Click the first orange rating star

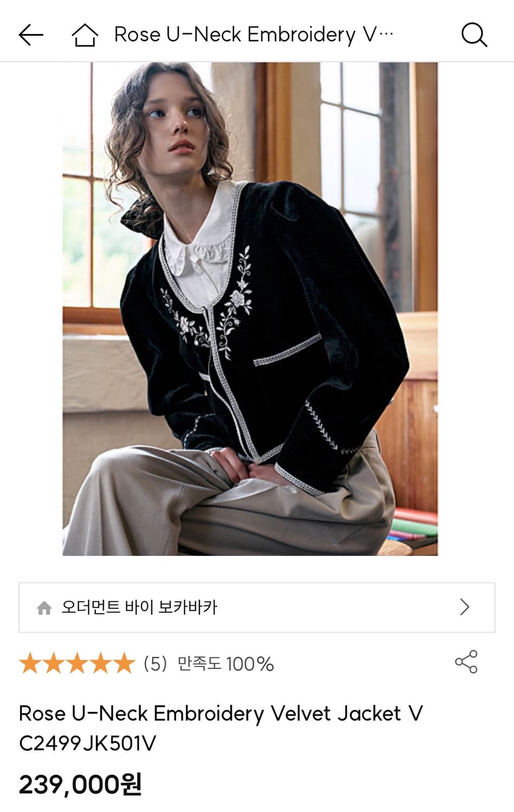click(x=30, y=663)
